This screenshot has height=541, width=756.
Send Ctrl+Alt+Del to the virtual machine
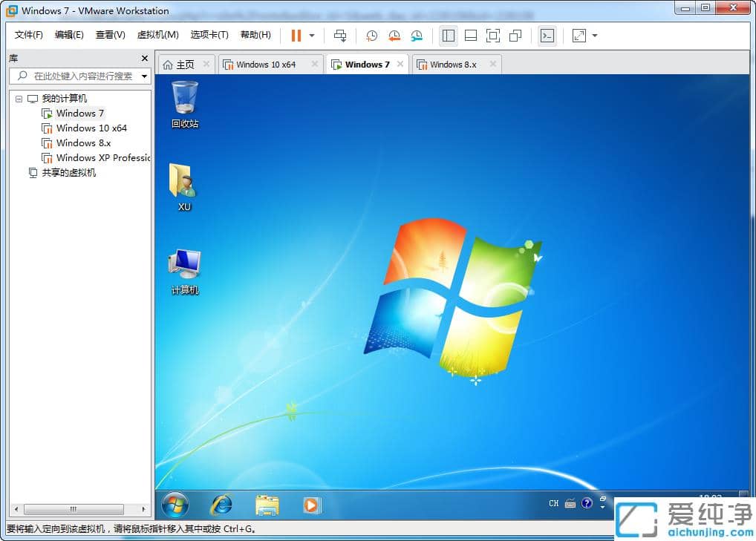(x=339, y=36)
